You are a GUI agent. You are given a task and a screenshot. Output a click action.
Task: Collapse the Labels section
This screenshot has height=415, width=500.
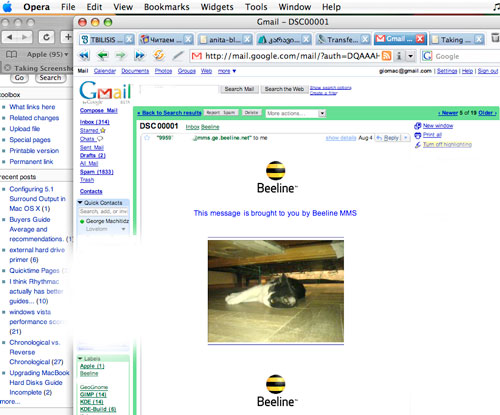tap(80, 359)
